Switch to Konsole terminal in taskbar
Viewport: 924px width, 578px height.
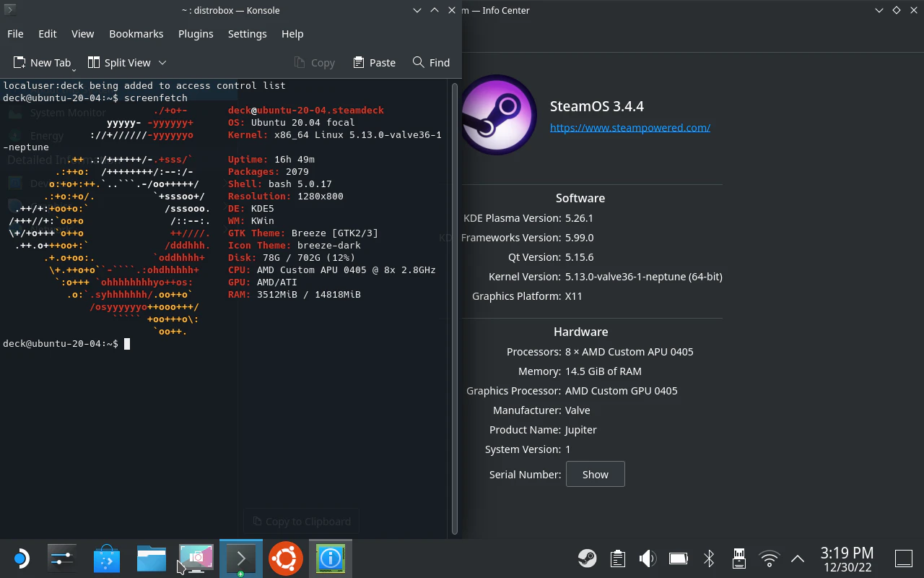tap(241, 558)
